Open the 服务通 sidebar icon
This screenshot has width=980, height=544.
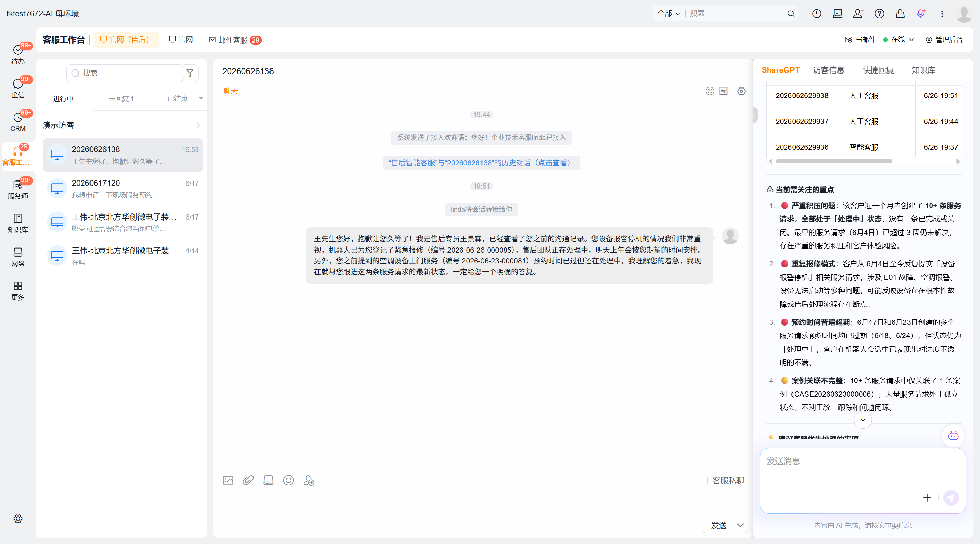pos(18,190)
